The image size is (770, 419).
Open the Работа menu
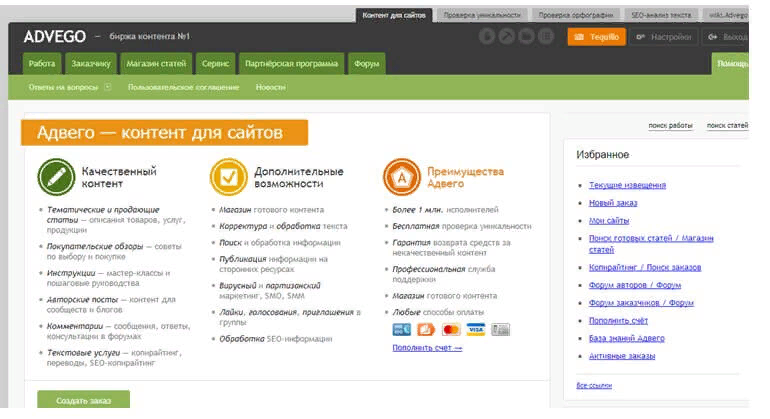pyautogui.click(x=42, y=64)
